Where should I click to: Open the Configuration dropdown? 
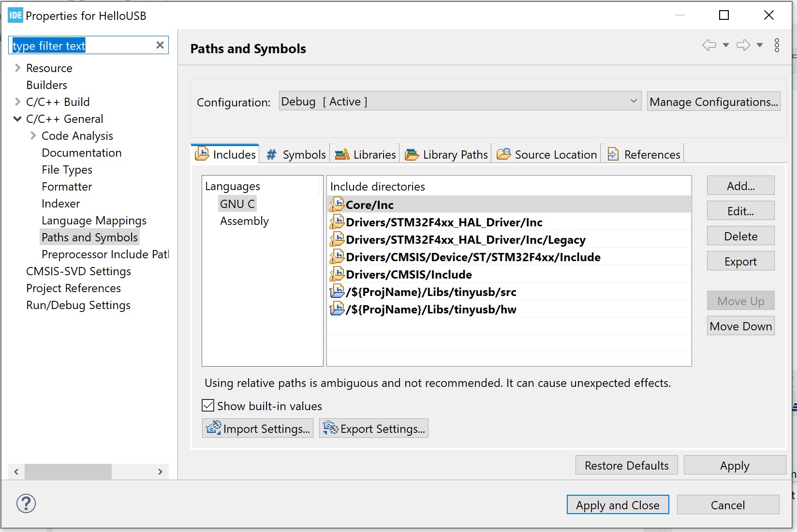point(633,101)
